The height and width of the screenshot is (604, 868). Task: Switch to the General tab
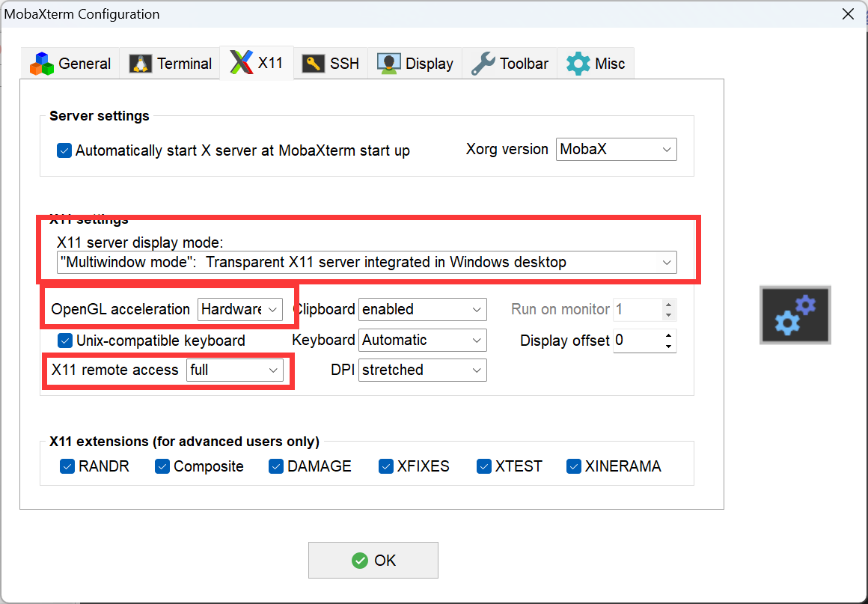click(70, 64)
